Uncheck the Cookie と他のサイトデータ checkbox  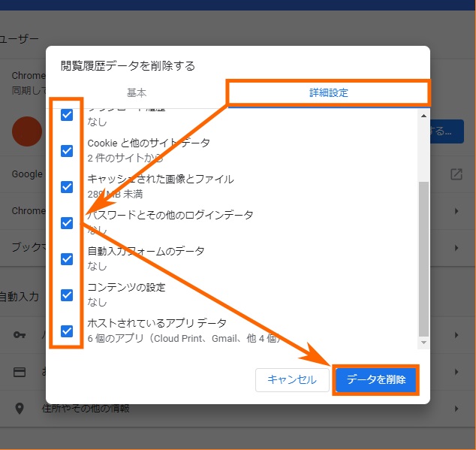coord(67,151)
